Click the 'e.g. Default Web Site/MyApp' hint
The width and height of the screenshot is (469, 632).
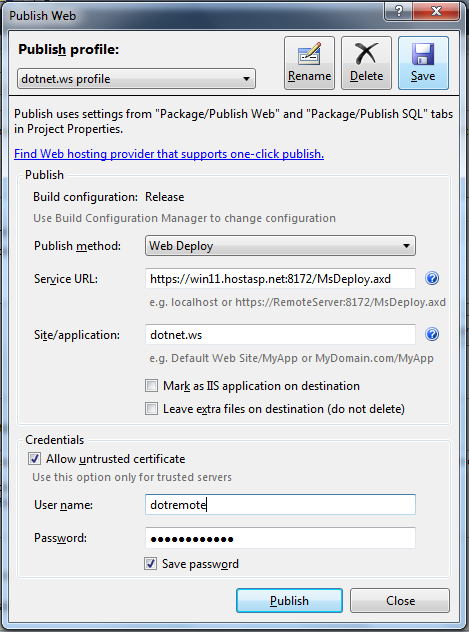(x=291, y=358)
